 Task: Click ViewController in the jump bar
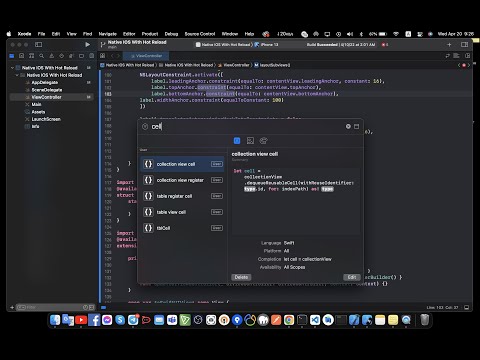coord(234,65)
